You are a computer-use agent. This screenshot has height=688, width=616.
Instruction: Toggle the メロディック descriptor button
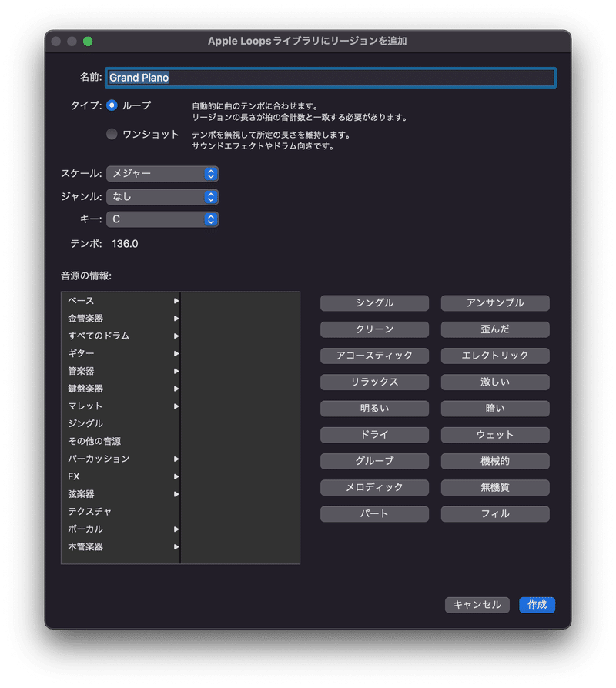(x=374, y=487)
